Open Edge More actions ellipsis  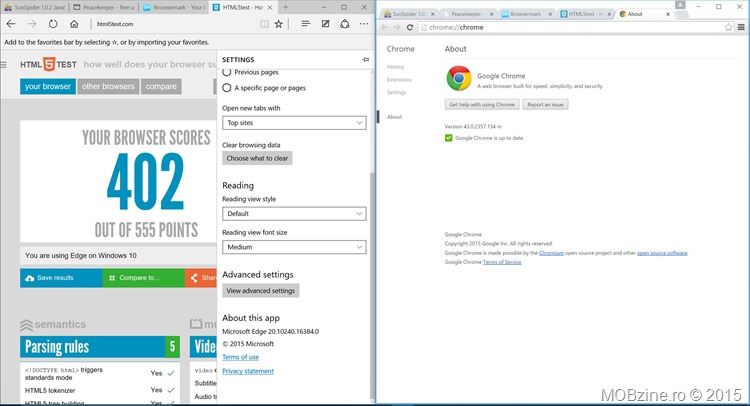click(x=364, y=23)
